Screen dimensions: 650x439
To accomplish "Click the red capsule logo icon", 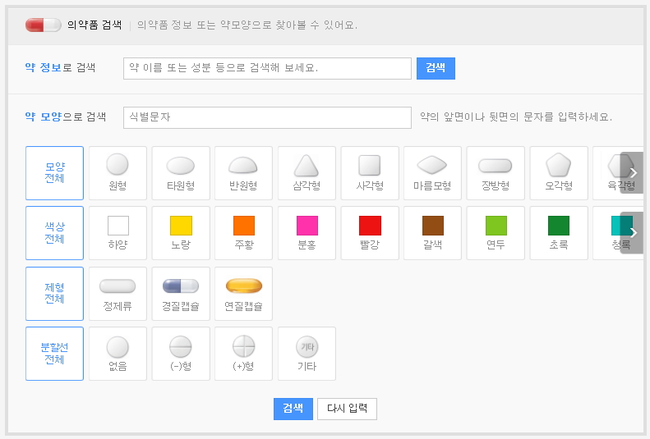I will click(43, 25).
